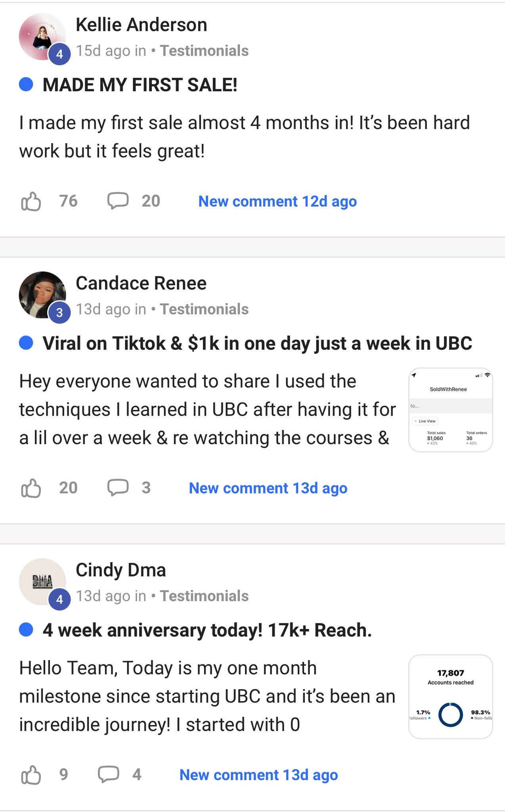Open Cindy Dma's DMA logo avatar
Viewport: 505px width, 812px height.
tap(42, 582)
